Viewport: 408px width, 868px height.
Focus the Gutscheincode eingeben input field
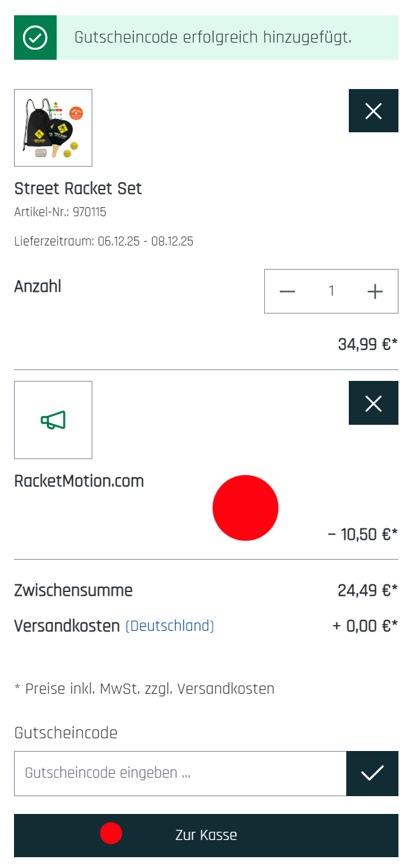[180, 773]
